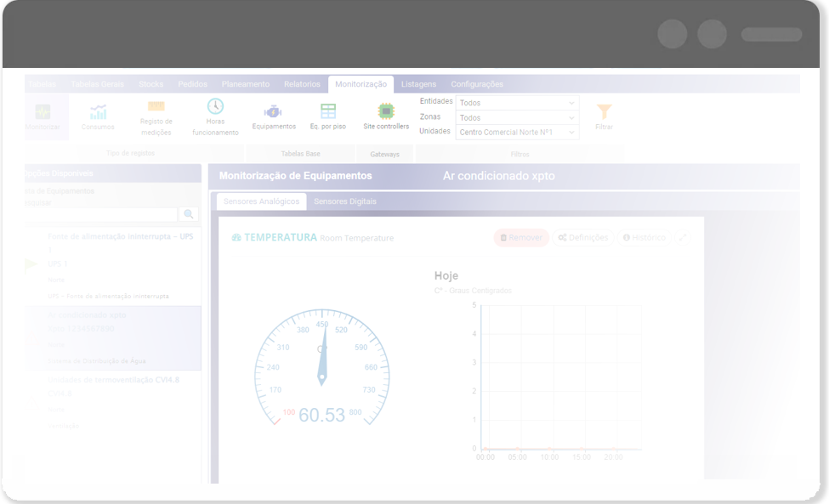Select Unidades de termoventilação CVI4.8 item
Screen dimensions: 829x504
pyautogui.click(x=113, y=380)
